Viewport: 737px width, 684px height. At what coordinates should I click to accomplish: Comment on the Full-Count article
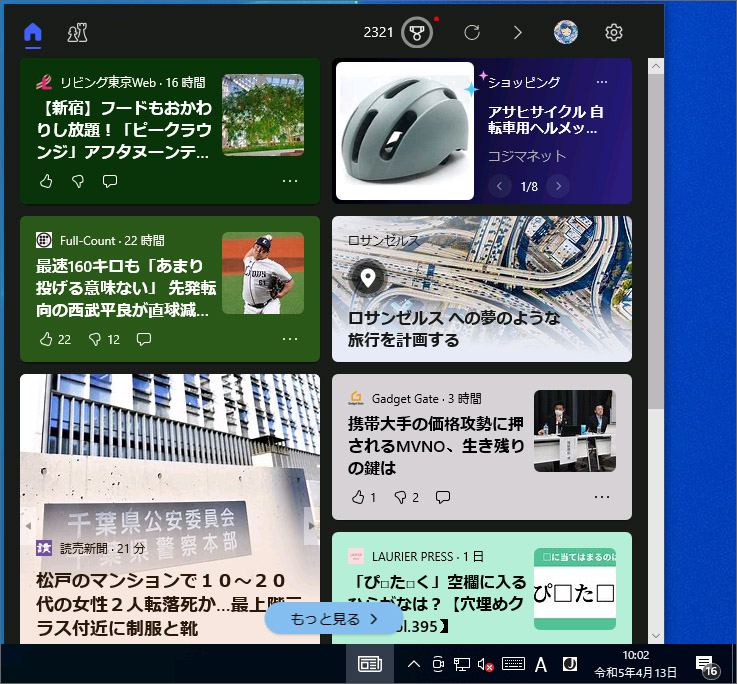click(x=143, y=339)
